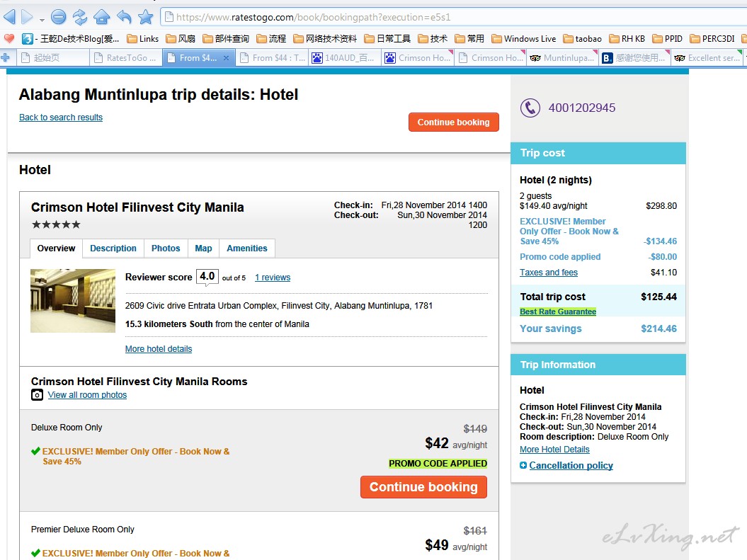
Task: Close the active From $4... tab
Action: pos(227,58)
